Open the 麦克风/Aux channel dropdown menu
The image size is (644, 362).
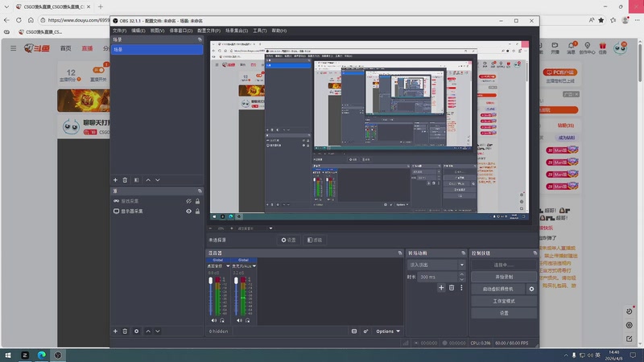(254, 266)
